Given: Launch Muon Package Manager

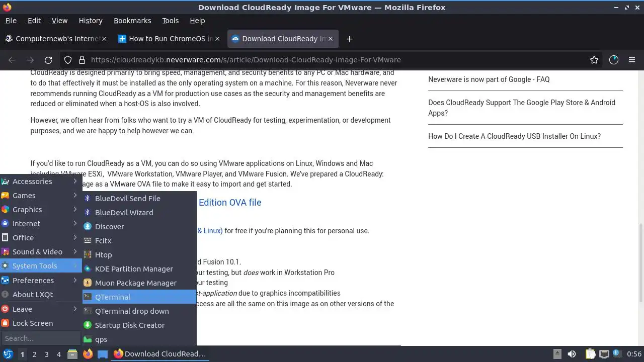Looking at the screenshot, I should [x=139, y=283].
